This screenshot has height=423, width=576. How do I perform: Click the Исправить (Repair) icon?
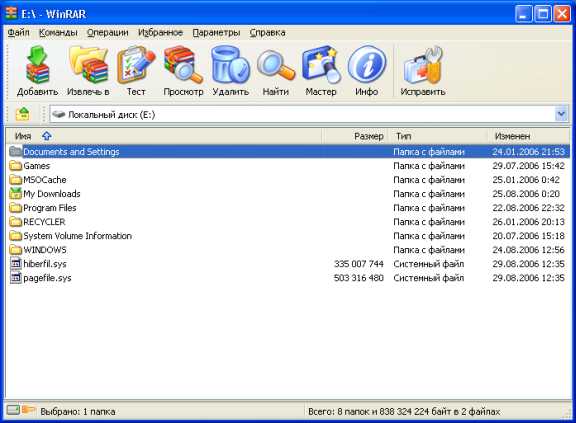pyautogui.click(x=422, y=65)
